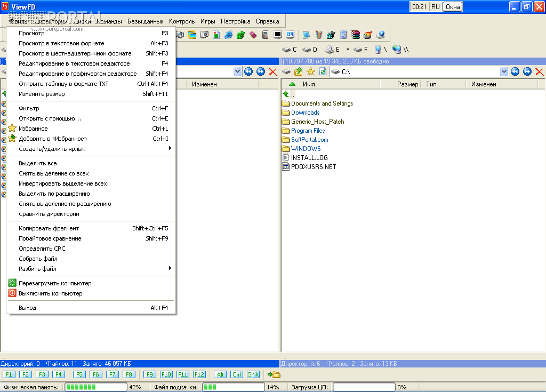Open network neighborhood double backslash icon

pos(400,50)
